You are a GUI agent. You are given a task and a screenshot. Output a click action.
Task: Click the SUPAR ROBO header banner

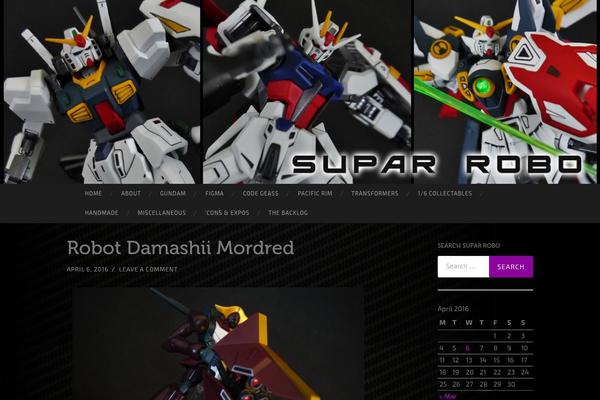point(300,92)
